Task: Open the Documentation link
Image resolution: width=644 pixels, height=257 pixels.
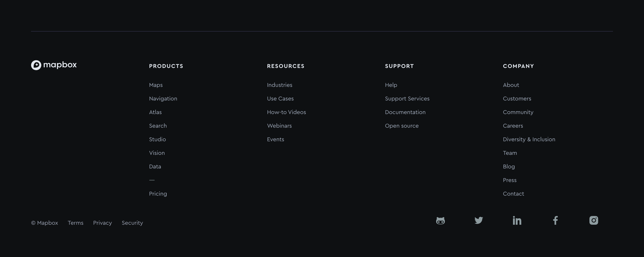Action: point(405,112)
